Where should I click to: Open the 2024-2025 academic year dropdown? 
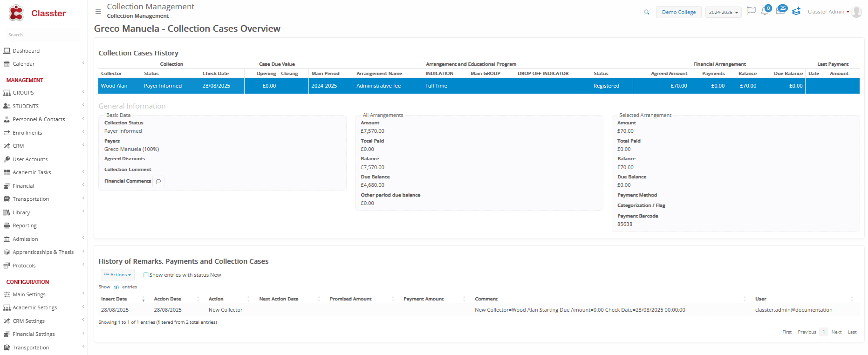point(723,13)
